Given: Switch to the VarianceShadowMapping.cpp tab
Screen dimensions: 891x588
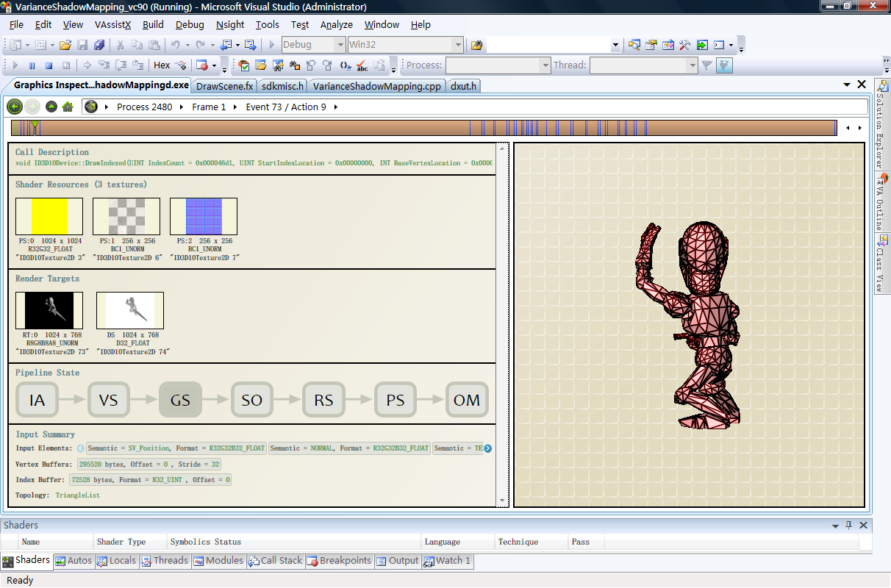Looking at the screenshot, I should tap(376, 86).
